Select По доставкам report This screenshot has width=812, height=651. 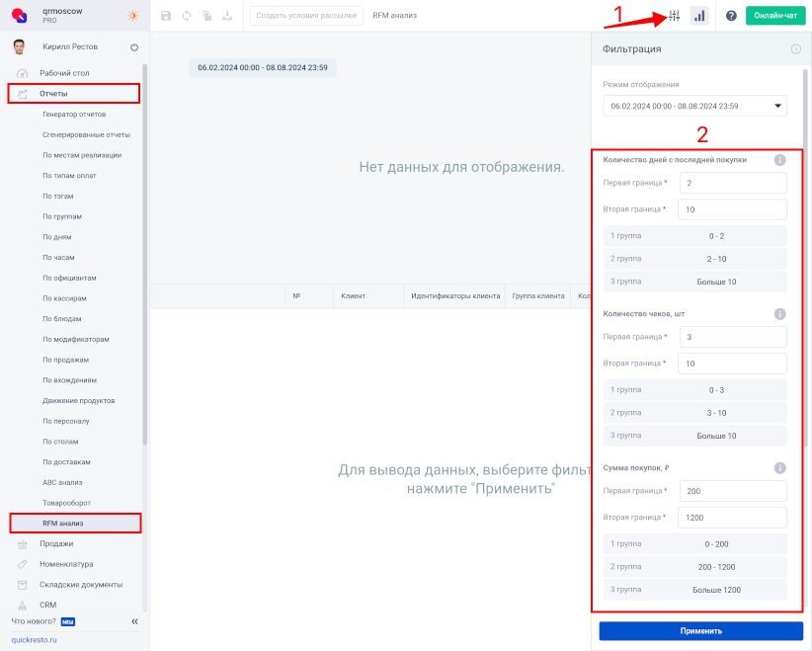(x=66, y=462)
